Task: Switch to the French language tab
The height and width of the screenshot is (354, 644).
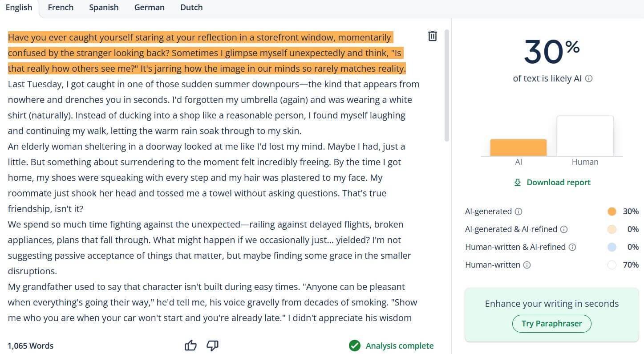Action: point(61,8)
